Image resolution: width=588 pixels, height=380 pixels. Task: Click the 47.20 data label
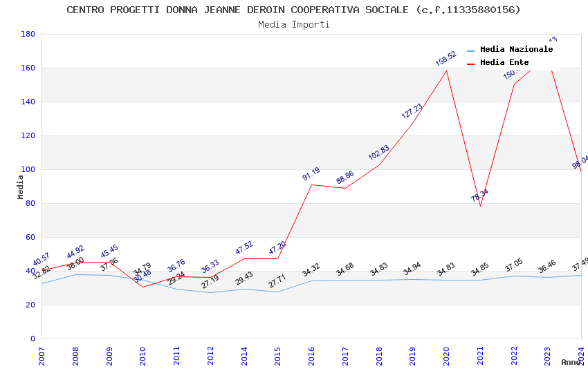point(277,248)
